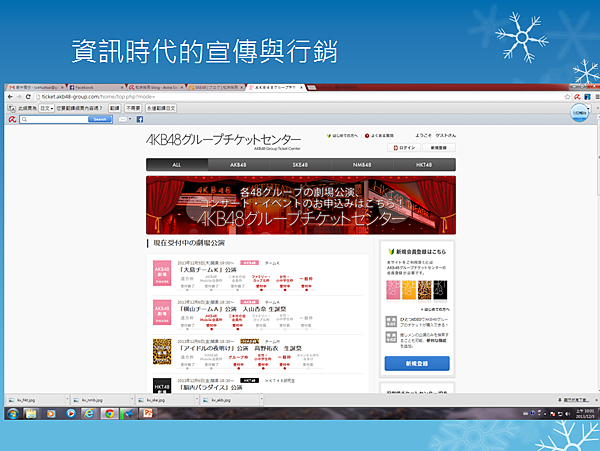Click the Avira search input field
The height and width of the screenshot is (451, 600).
(54, 119)
